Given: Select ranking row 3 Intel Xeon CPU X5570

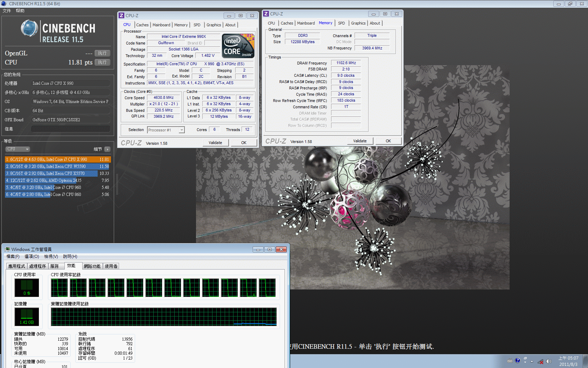Looking at the screenshot, I should [58, 173].
